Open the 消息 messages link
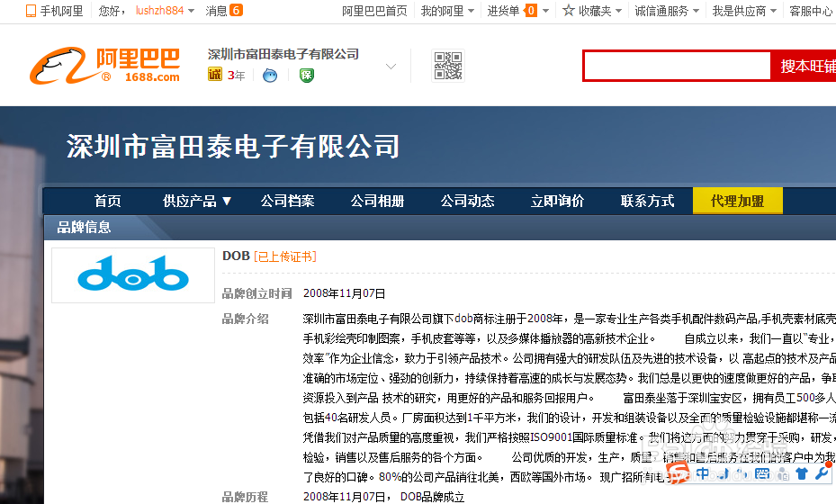The image size is (836, 504). click(x=216, y=11)
